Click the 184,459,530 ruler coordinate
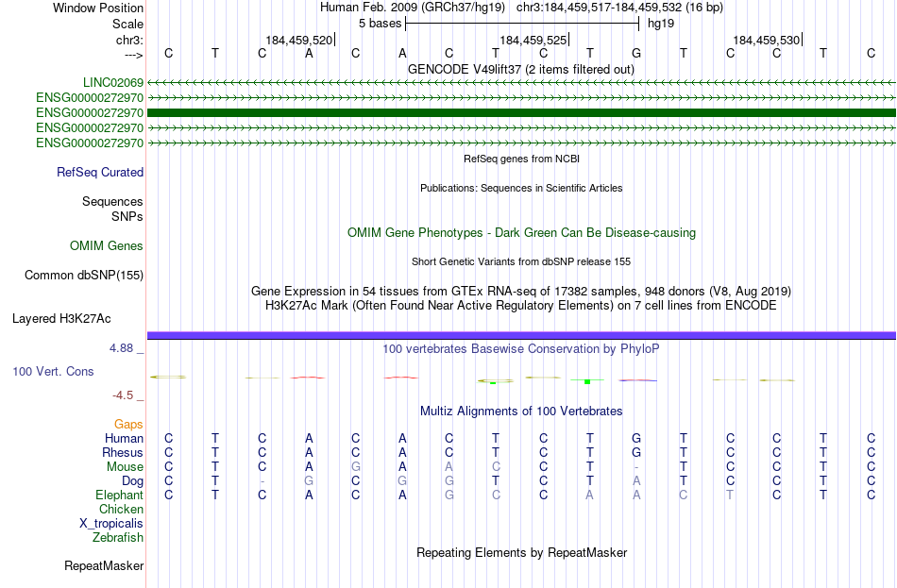 [x=767, y=40]
